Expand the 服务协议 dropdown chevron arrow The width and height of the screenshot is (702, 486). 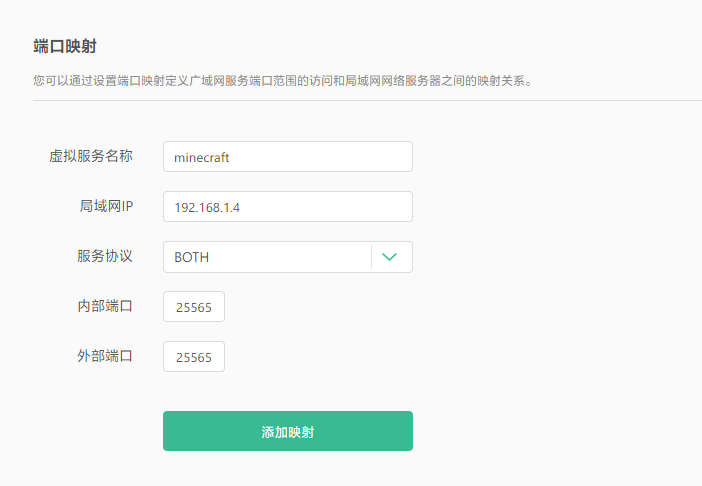[x=389, y=257]
